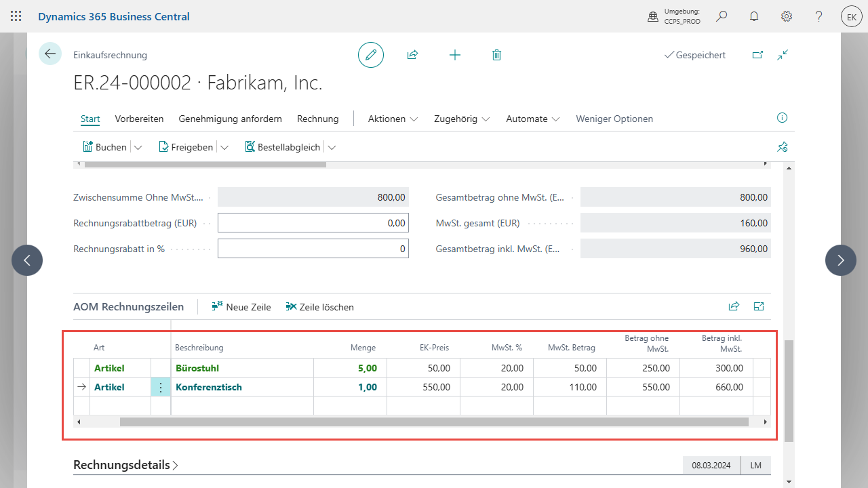Open the help question mark
Viewport: 868px width, 488px height.
tap(819, 16)
